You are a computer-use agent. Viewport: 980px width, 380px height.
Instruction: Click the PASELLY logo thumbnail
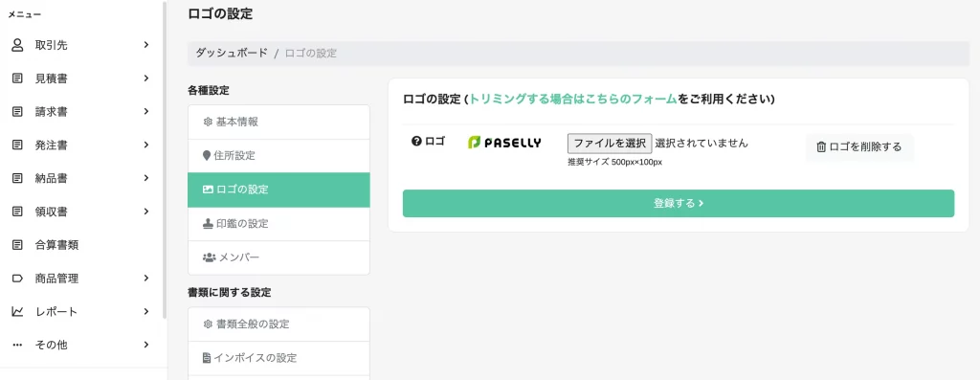pyautogui.click(x=504, y=144)
